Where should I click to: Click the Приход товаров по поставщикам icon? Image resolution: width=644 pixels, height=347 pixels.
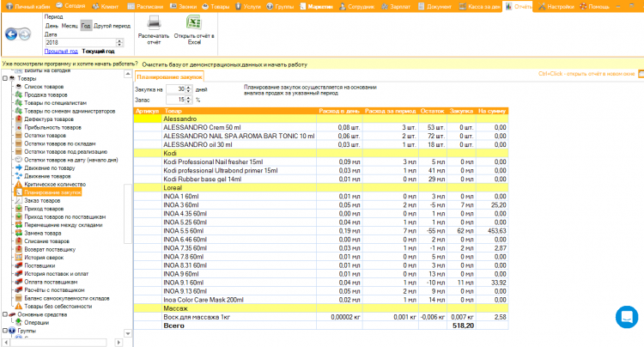click(x=19, y=216)
